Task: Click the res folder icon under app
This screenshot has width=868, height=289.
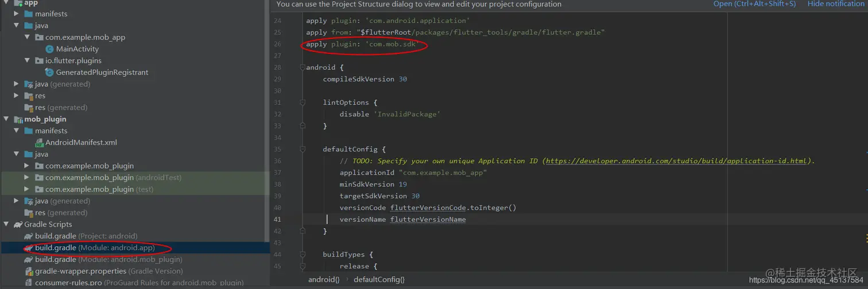Action: pos(29,96)
